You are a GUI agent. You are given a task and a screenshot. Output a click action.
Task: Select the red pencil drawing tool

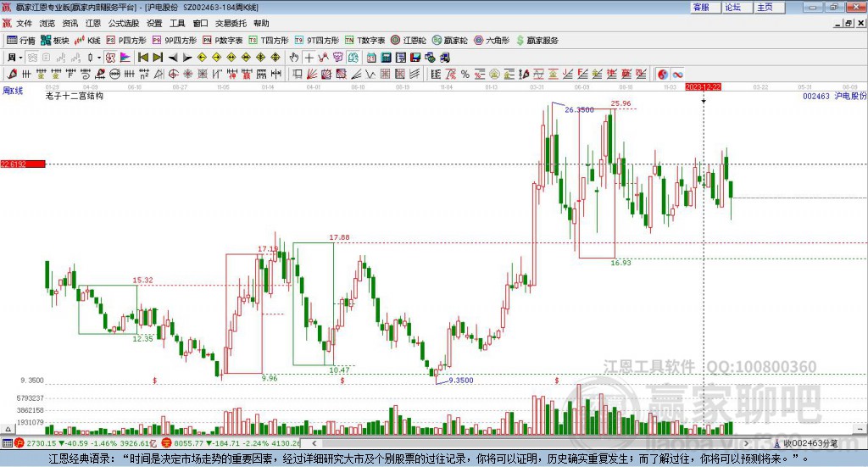(x=12, y=74)
